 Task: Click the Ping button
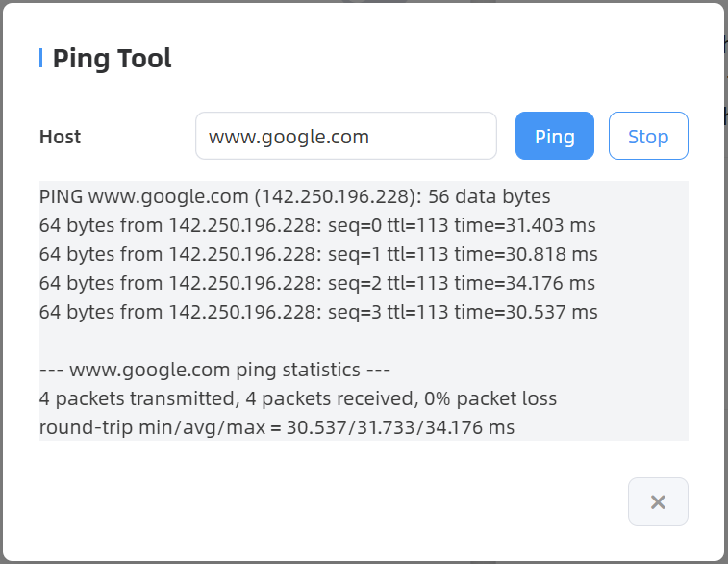coord(555,137)
